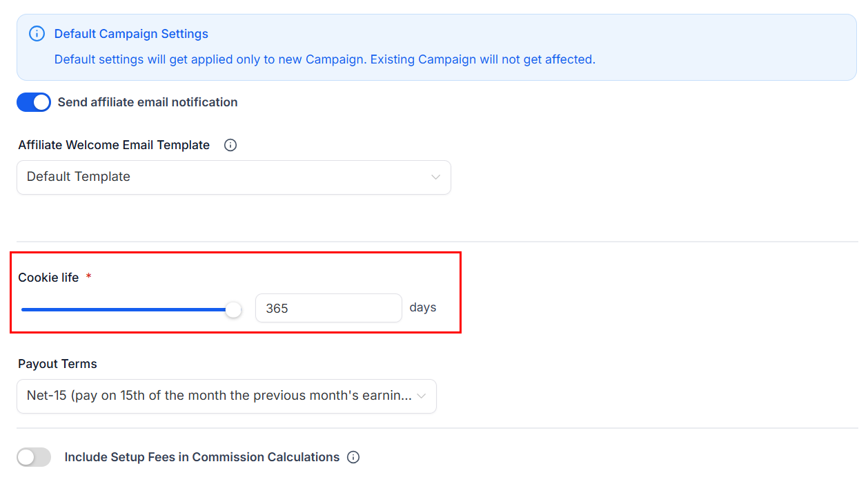This screenshot has height=493, width=868.
Task: Click the middle of the Cookie life slider track
Action: pos(128,309)
